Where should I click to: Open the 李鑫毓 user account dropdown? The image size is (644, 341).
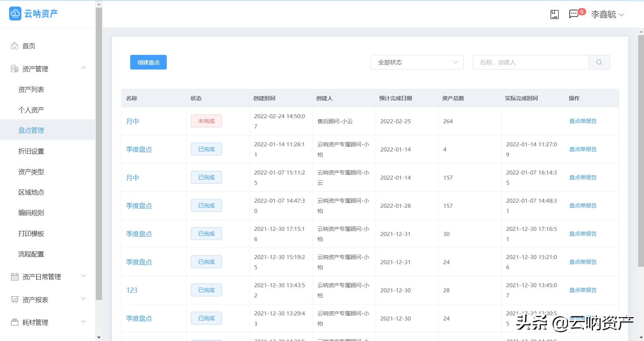pyautogui.click(x=607, y=15)
